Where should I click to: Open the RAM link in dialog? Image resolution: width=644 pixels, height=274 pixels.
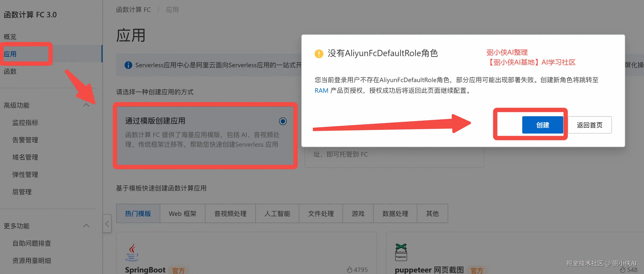point(321,91)
